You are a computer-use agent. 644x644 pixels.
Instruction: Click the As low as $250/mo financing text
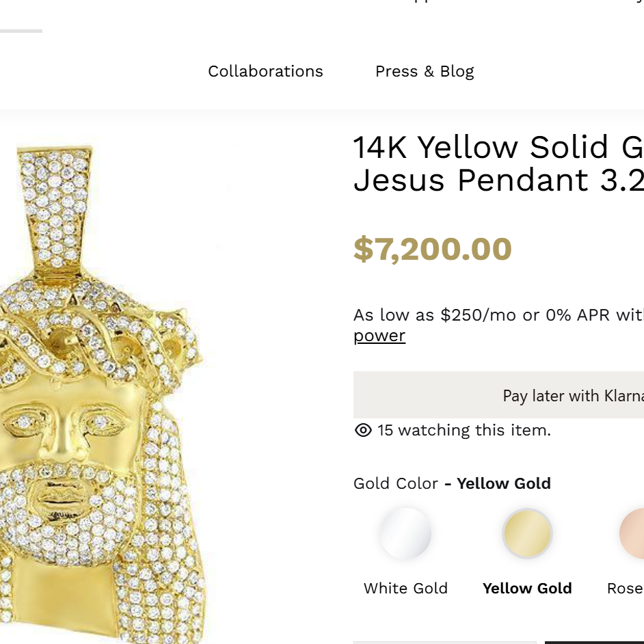coord(498,315)
